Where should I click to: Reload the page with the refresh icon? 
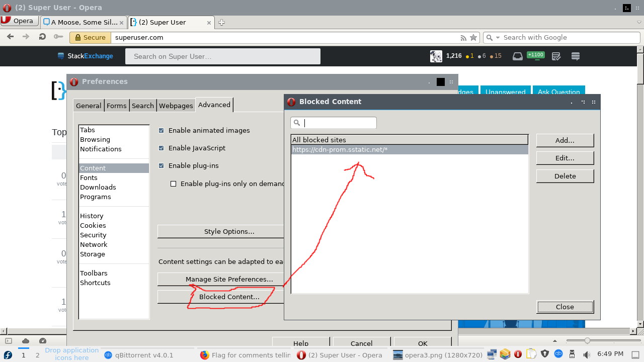coord(42,37)
